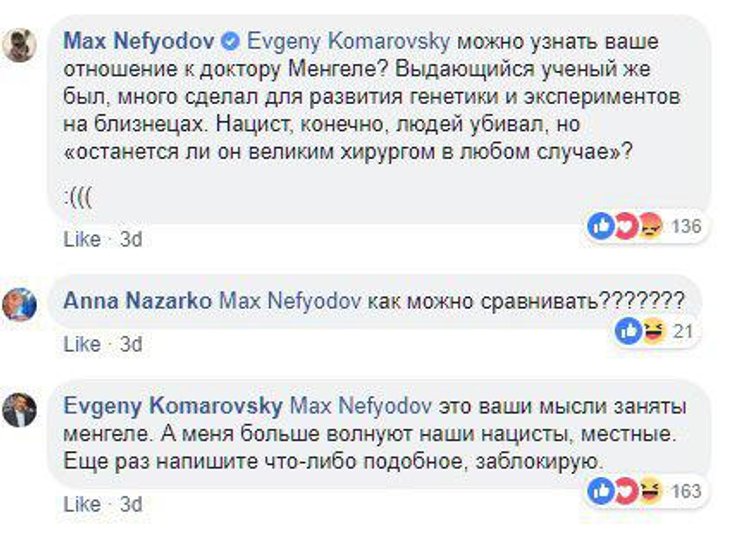The height and width of the screenshot is (533, 740).
Task: Like Anna Nazarko's comment
Action: (x=81, y=344)
